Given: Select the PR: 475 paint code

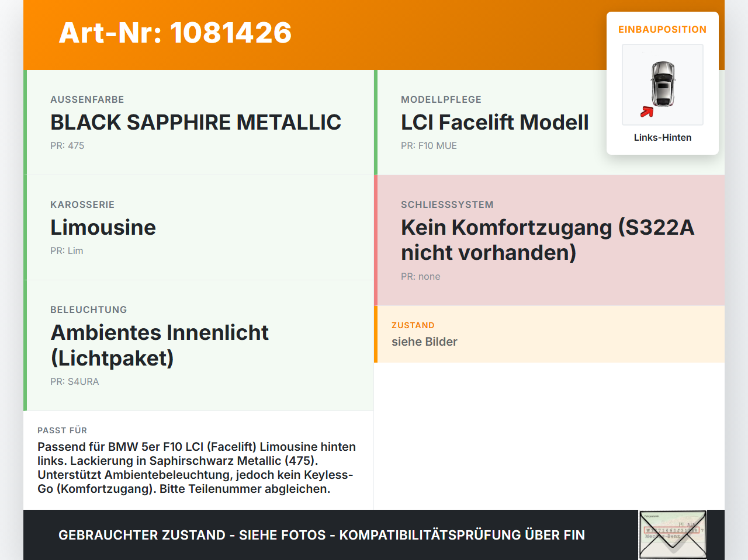Looking at the screenshot, I should tap(67, 145).
